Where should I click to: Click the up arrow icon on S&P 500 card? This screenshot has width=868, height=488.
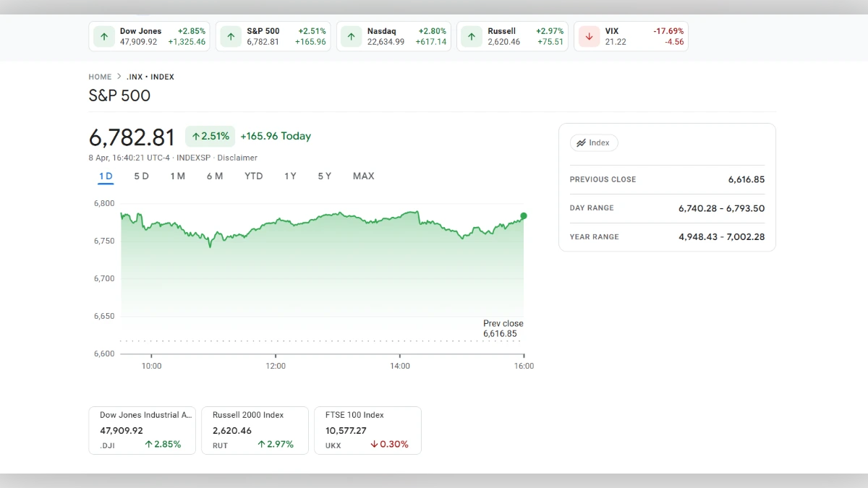click(230, 36)
